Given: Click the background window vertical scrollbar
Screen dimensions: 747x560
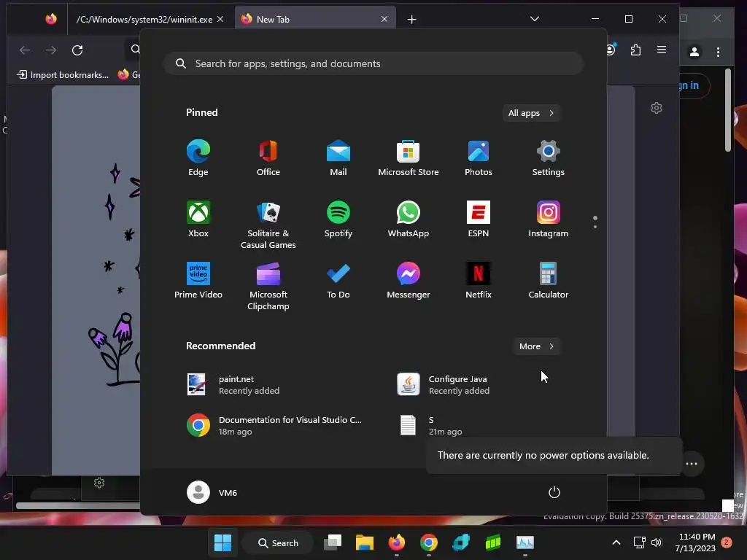Looking at the screenshot, I should [727, 111].
